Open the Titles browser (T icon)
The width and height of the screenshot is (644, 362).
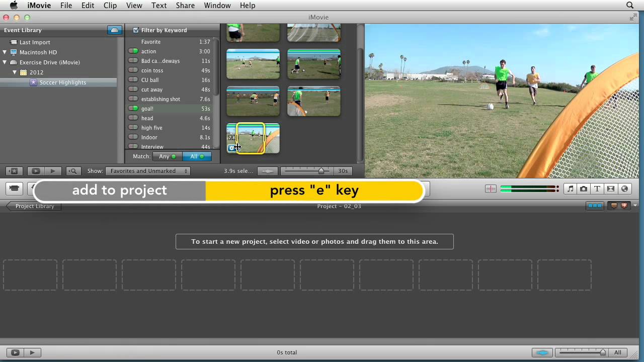click(x=597, y=189)
